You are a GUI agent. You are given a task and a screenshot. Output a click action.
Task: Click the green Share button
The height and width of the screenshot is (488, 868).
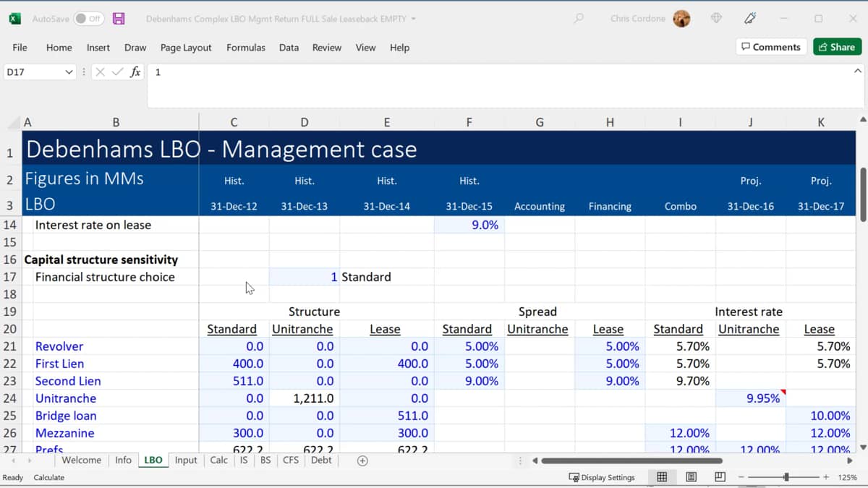pos(837,47)
